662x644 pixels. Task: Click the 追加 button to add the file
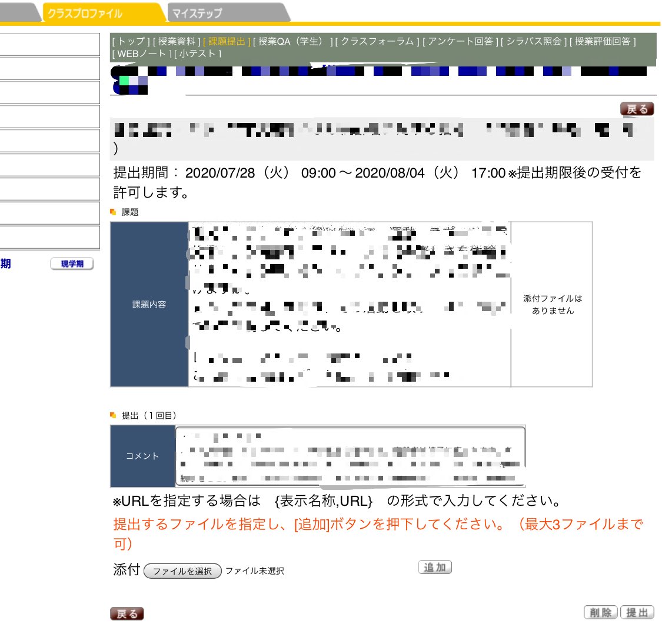(434, 566)
